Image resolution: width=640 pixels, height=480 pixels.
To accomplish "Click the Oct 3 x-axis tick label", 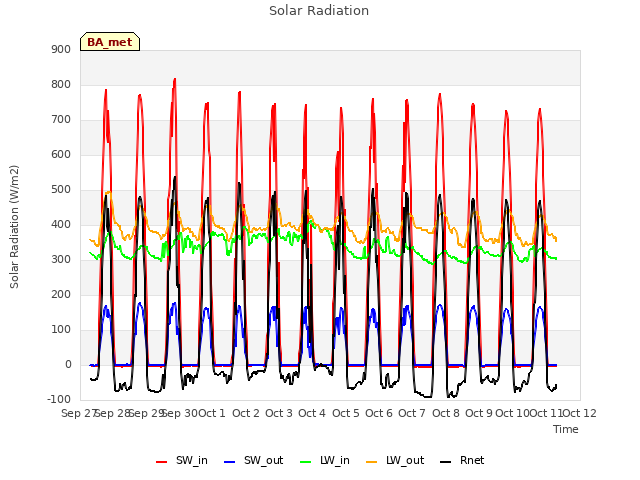I will click(x=279, y=413).
